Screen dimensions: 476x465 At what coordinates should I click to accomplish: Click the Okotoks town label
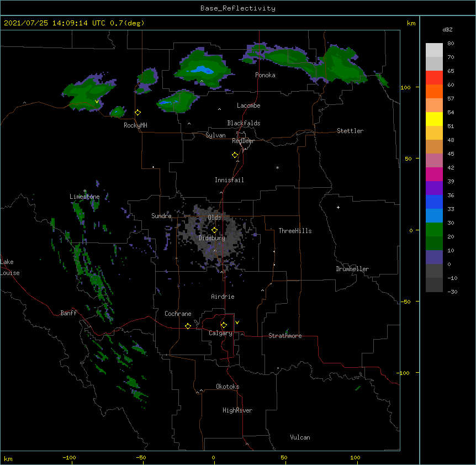228,387
